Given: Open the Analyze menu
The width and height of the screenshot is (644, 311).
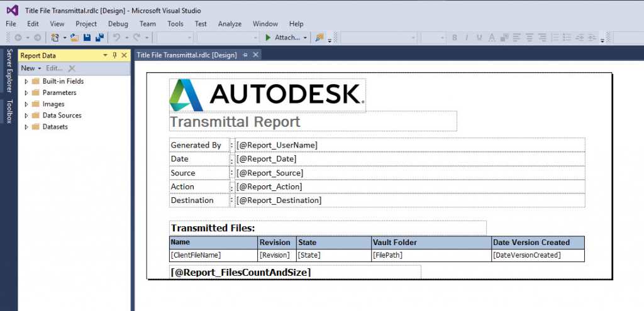Looking at the screenshot, I should pyautogui.click(x=230, y=24).
